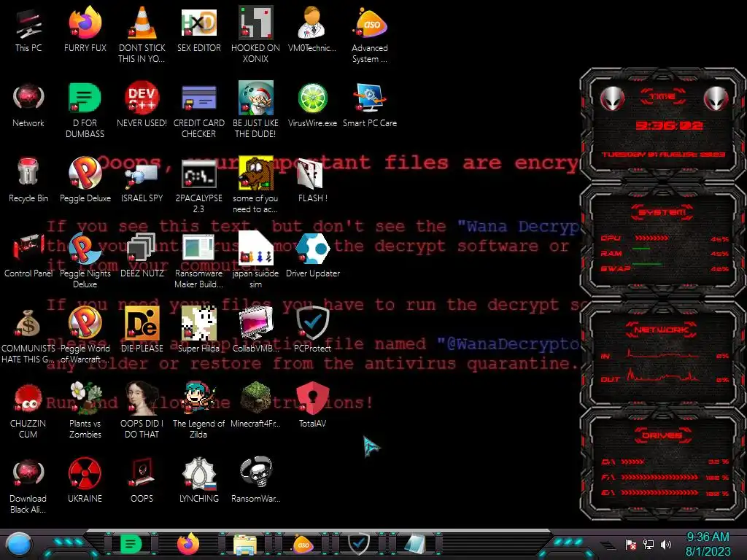Select the LYNCHING noose icon
Screen dimensions: 747x560
click(198, 480)
